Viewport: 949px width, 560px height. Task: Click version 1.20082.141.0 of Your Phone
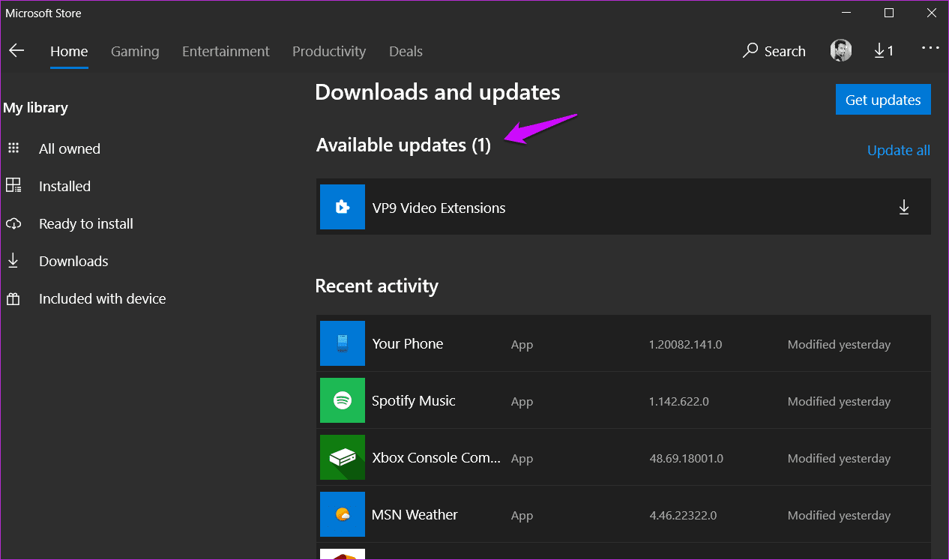685,345
